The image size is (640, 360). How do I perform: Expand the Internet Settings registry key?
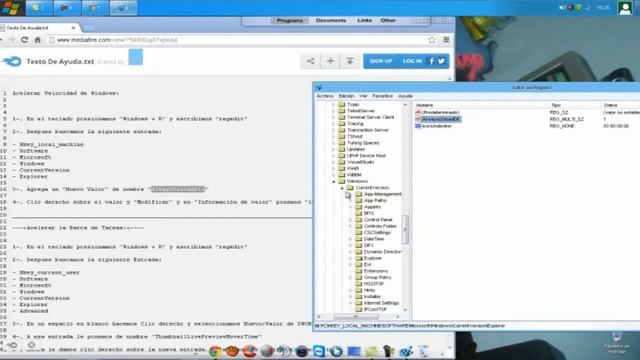click(x=350, y=303)
